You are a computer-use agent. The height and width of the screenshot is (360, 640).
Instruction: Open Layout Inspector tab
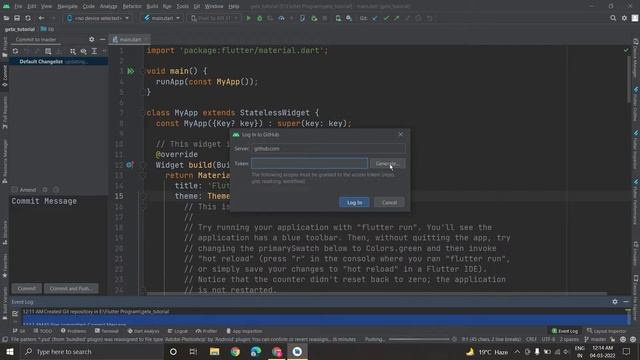coord(606,331)
